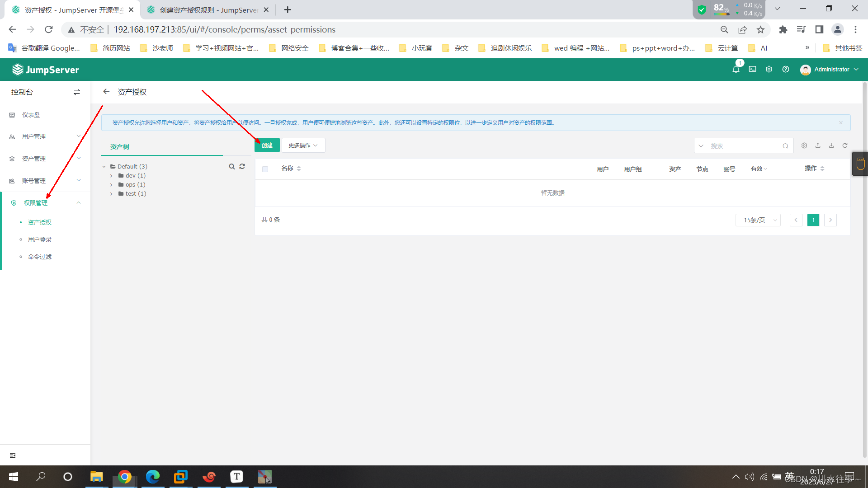
Task: Open the web terminal icon in header
Action: pos(752,70)
